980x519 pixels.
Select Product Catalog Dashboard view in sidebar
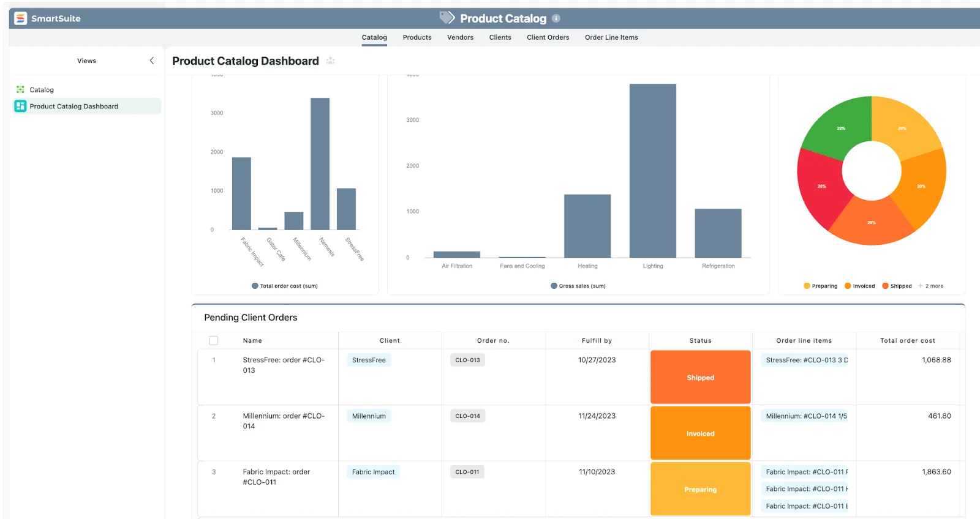click(x=86, y=106)
